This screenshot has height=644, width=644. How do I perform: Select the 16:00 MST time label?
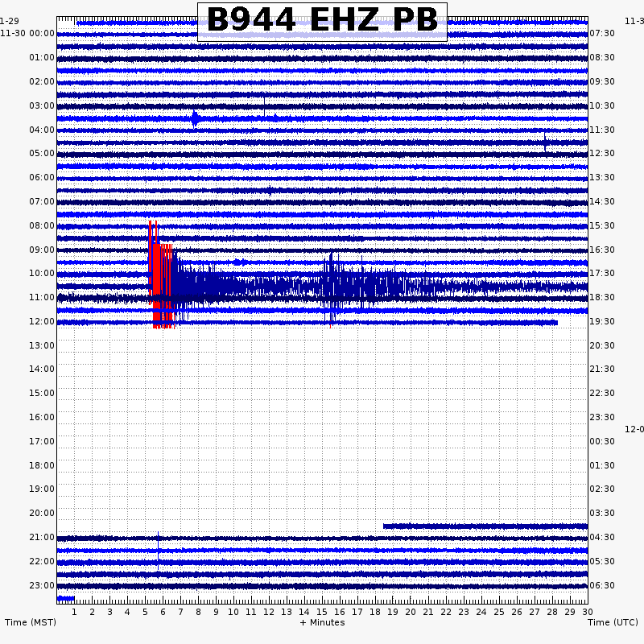pos(42,417)
